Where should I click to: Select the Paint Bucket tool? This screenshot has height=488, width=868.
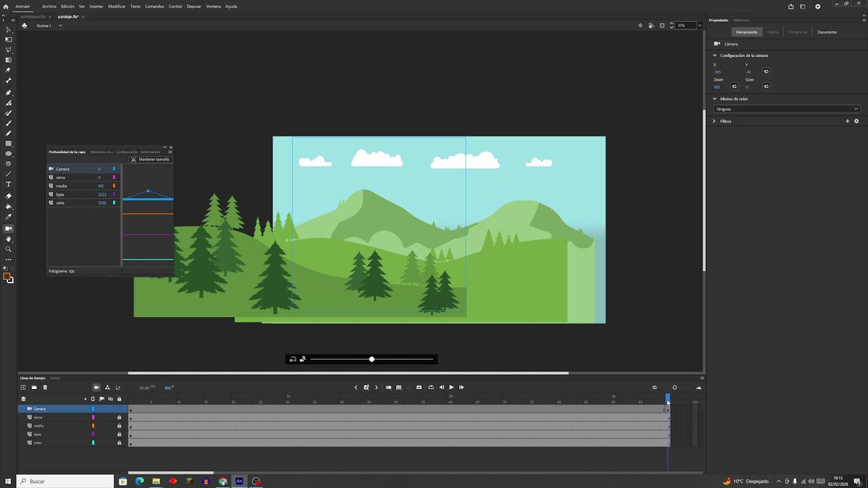[x=8, y=206]
